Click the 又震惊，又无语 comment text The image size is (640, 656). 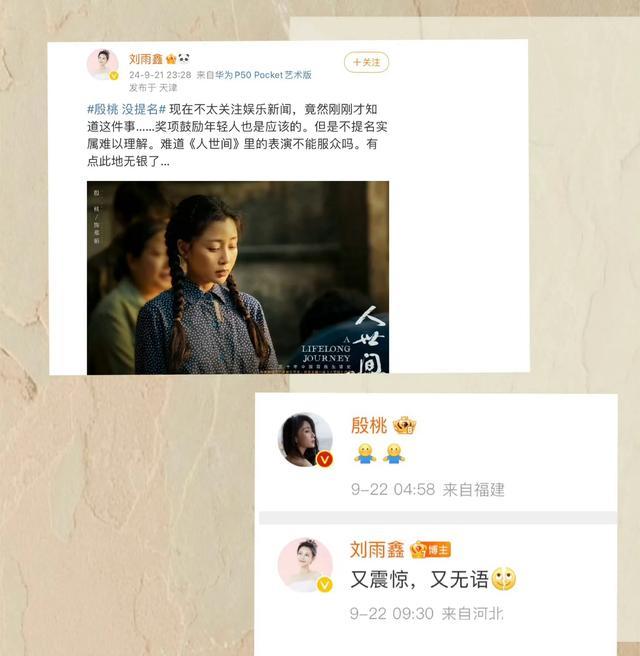click(419, 580)
